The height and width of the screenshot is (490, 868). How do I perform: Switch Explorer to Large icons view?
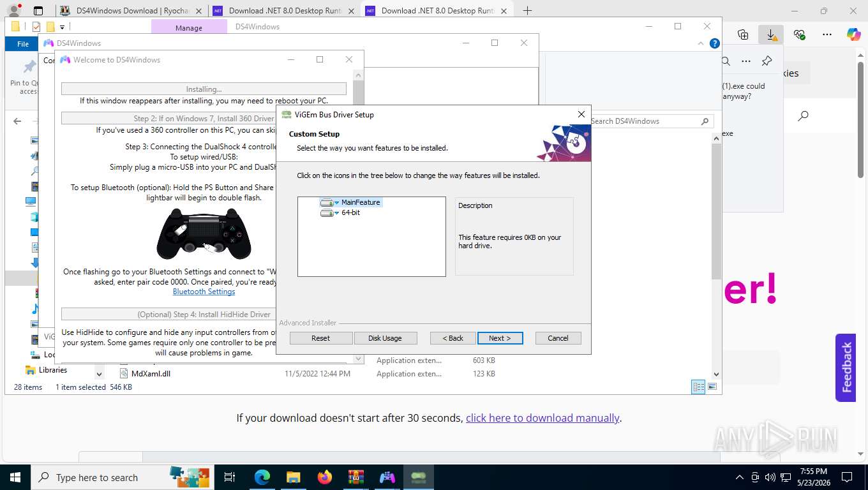712,387
